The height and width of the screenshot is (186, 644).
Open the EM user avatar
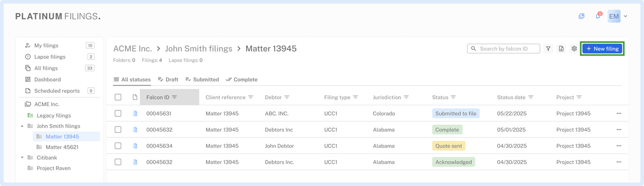point(614,16)
